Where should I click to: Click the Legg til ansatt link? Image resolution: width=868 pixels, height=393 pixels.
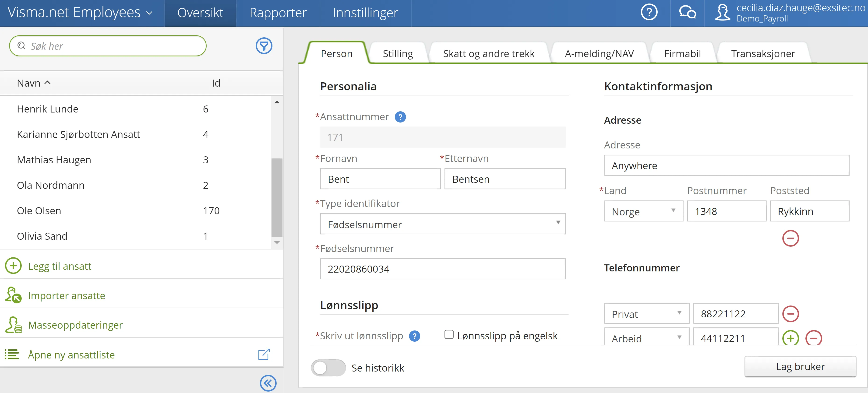click(x=60, y=266)
